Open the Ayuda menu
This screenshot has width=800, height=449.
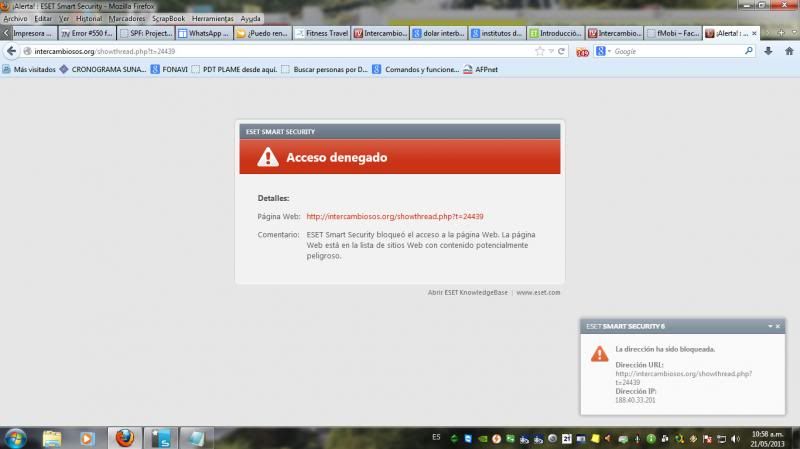coord(251,18)
